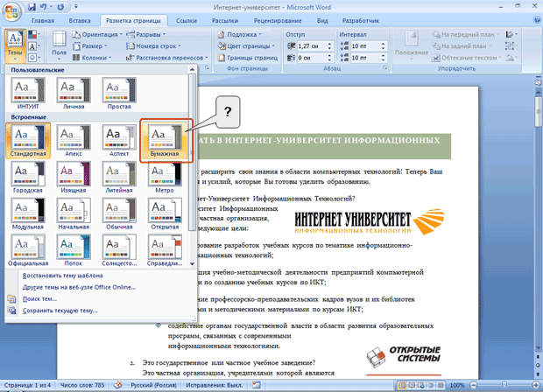Click the 100% zoom level
This screenshot has height=392, width=543.
pyautogui.click(x=457, y=385)
